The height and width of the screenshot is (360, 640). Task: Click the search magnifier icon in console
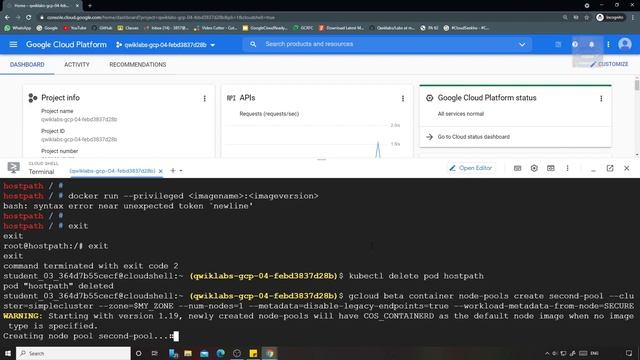(253, 44)
